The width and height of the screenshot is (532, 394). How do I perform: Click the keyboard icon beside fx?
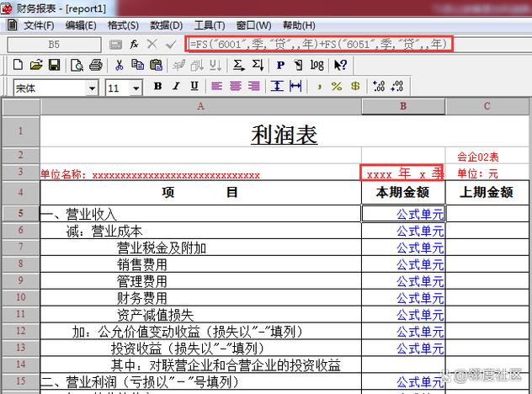tap(115, 45)
